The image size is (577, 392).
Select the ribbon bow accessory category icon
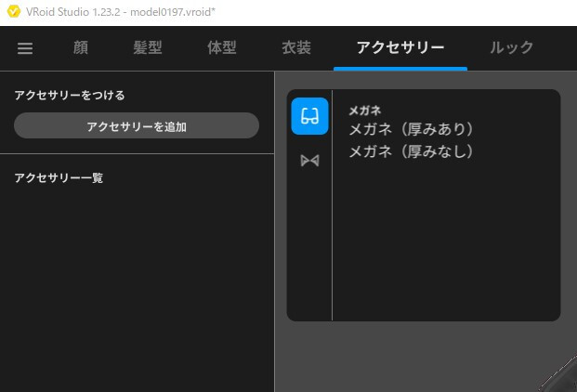click(309, 161)
